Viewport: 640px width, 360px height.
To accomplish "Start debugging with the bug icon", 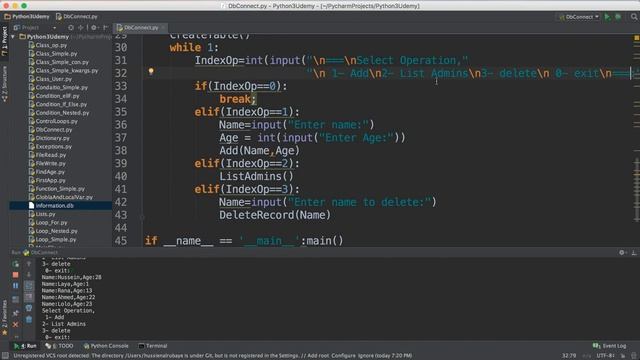I will (x=618, y=17).
